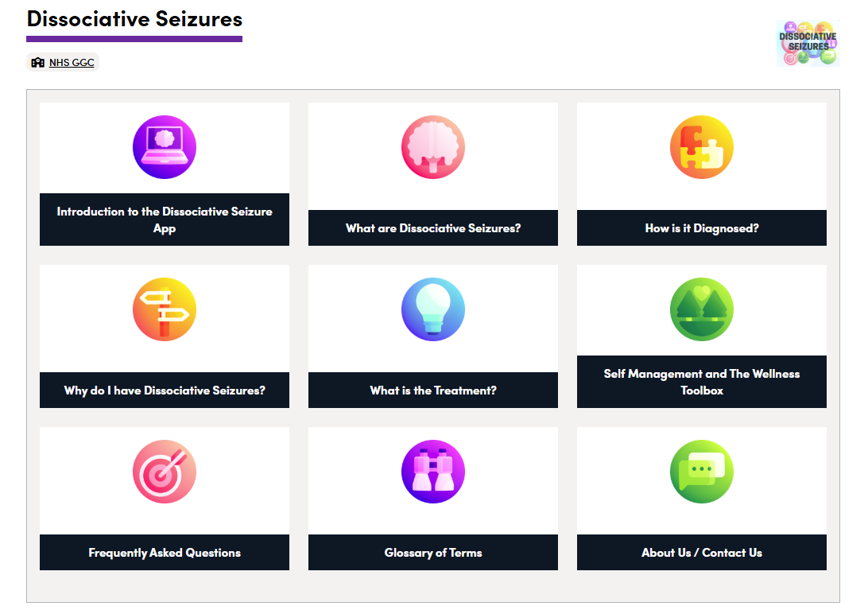Select the blue lightbulb icon
The width and height of the screenshot is (868, 614).
pos(433,309)
